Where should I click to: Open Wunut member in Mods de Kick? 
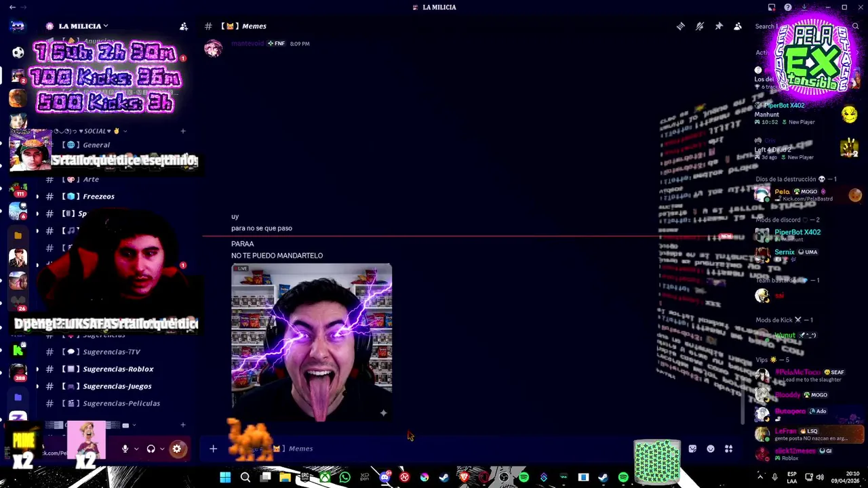click(x=807, y=335)
